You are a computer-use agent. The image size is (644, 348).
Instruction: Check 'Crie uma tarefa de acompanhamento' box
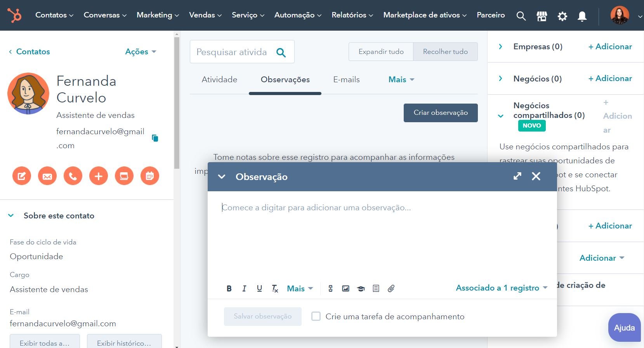(x=316, y=316)
